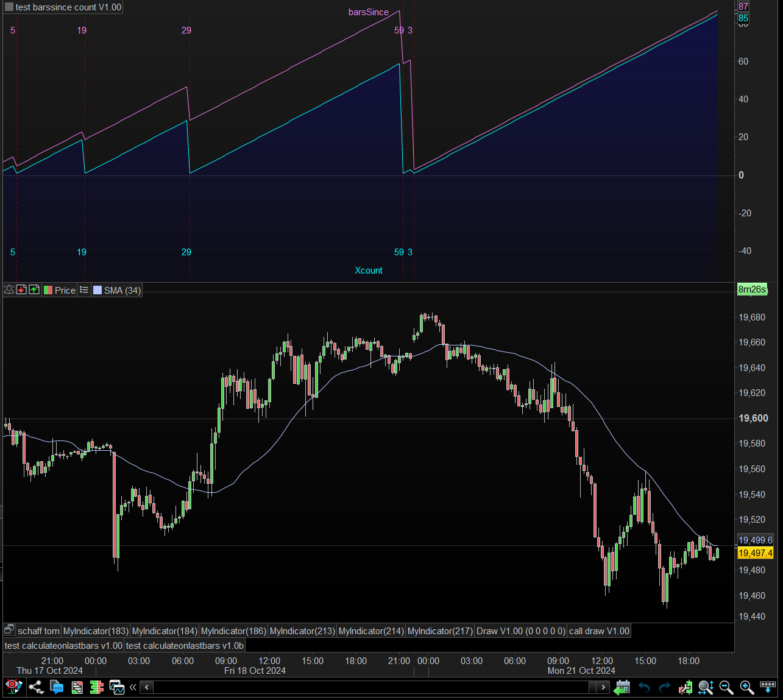Viewport: 783px width, 700px height.
Task: Click the drawing cursor tool icon
Action: click(x=13, y=687)
